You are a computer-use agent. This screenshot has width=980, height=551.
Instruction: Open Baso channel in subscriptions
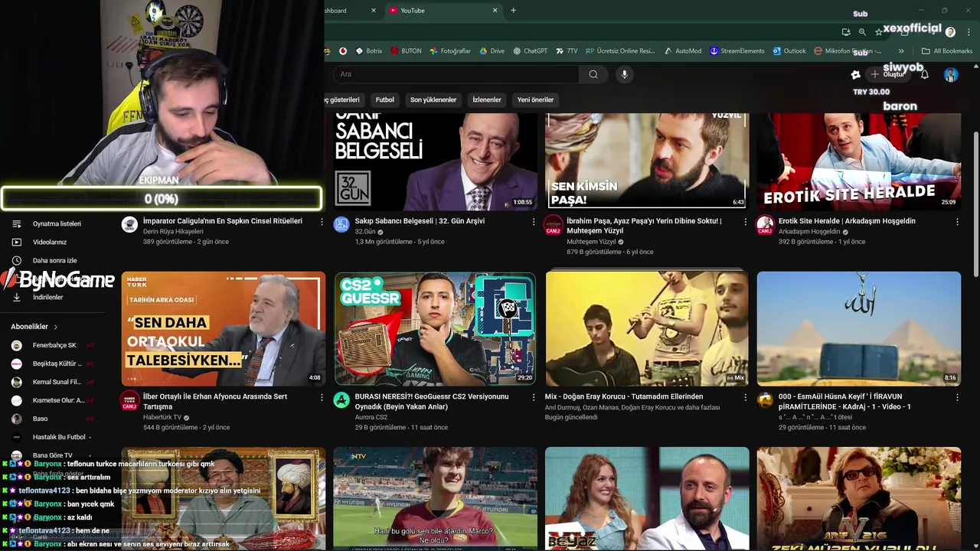point(52,419)
